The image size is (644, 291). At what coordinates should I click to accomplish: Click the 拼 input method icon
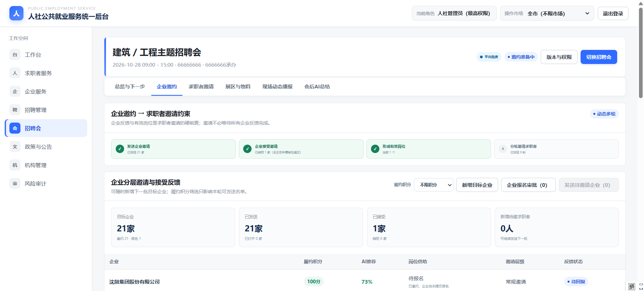(632, 286)
